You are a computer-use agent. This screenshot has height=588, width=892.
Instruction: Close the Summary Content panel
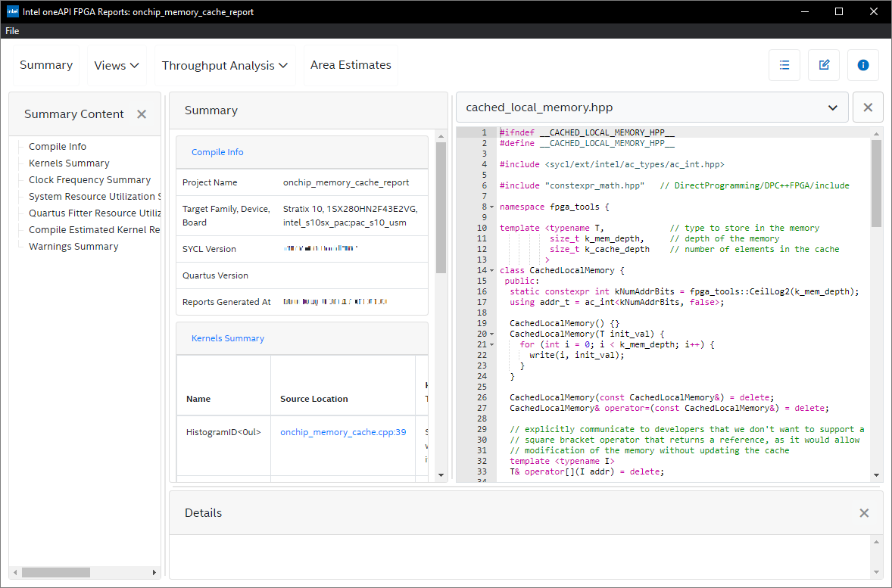coord(142,114)
